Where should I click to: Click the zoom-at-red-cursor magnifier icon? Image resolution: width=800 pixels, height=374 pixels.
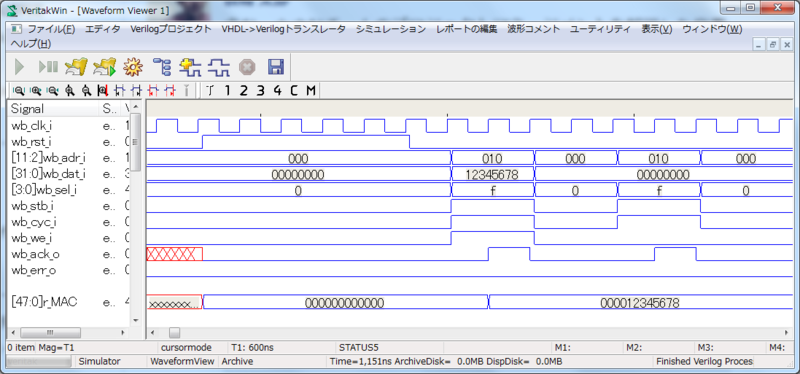pyautogui.click(x=103, y=91)
